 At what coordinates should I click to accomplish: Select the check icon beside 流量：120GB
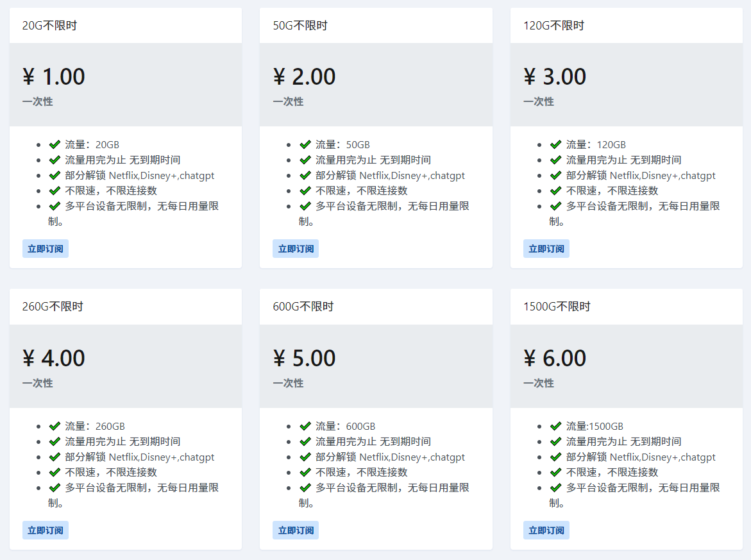click(555, 144)
